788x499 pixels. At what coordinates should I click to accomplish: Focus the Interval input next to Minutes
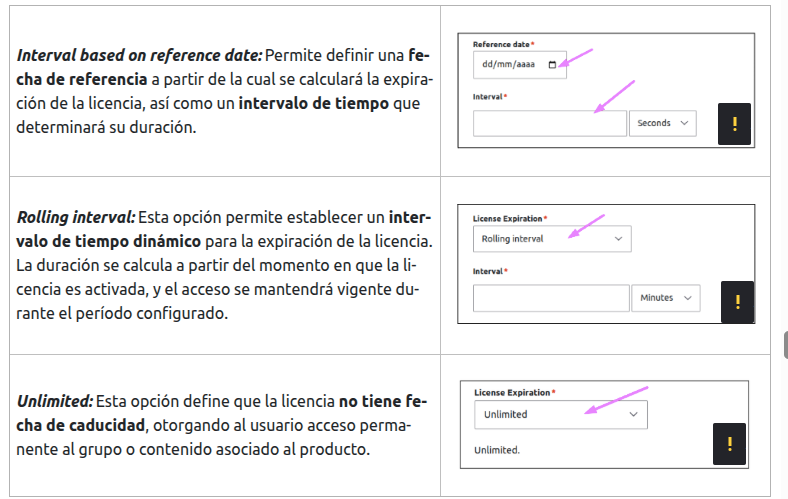click(550, 298)
